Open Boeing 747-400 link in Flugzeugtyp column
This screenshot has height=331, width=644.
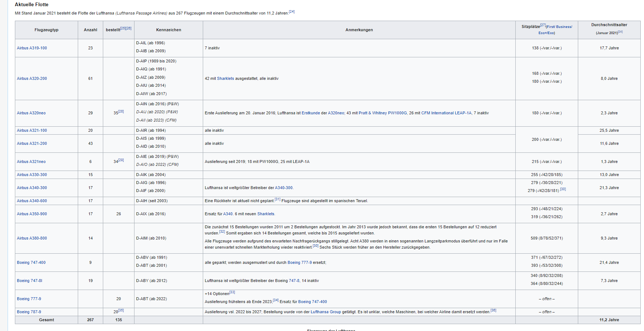coord(31,262)
